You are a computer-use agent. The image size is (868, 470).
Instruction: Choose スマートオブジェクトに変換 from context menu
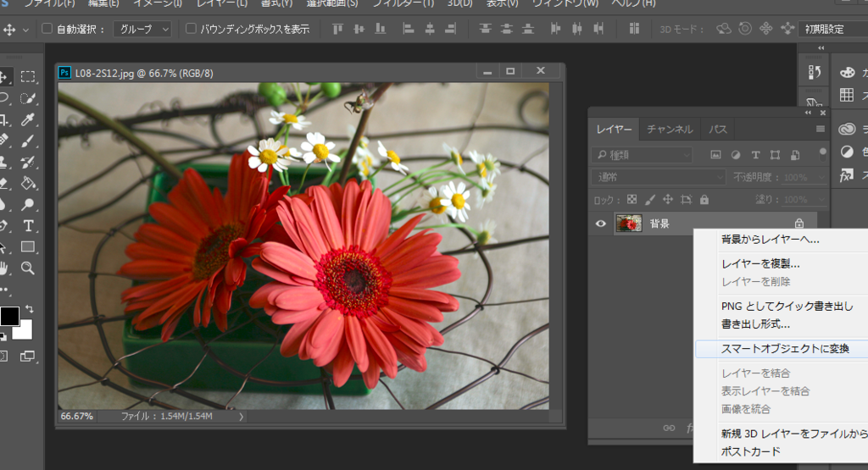[x=784, y=348]
